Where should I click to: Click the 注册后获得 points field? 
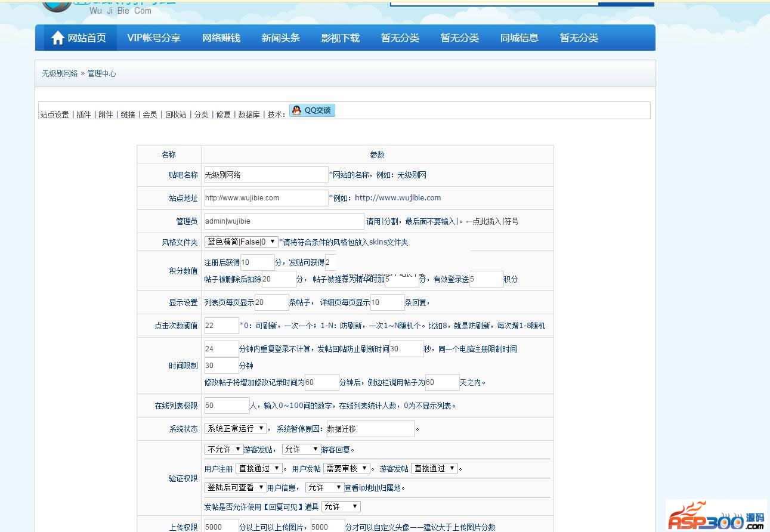click(x=257, y=262)
